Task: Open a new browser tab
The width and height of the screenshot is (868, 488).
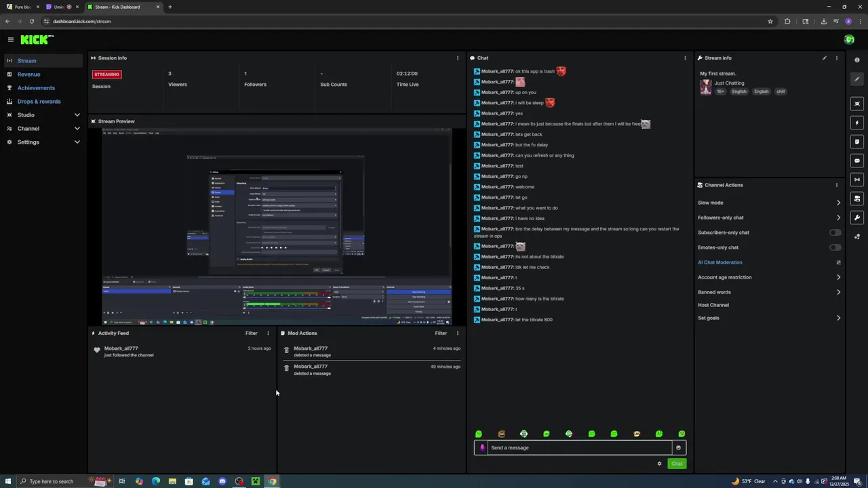Action: click(x=170, y=7)
